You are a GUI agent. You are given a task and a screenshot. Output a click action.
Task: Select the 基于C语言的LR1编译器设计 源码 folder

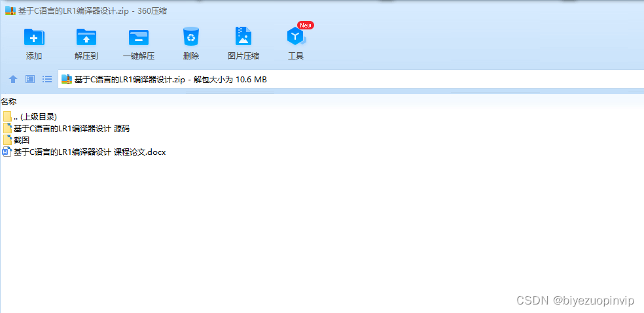click(66, 128)
